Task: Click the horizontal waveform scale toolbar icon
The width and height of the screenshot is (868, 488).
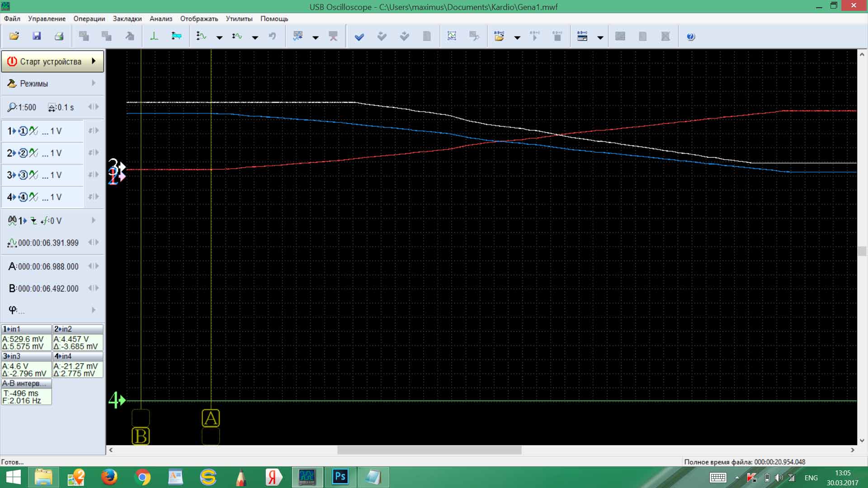Action: pyautogui.click(x=237, y=36)
